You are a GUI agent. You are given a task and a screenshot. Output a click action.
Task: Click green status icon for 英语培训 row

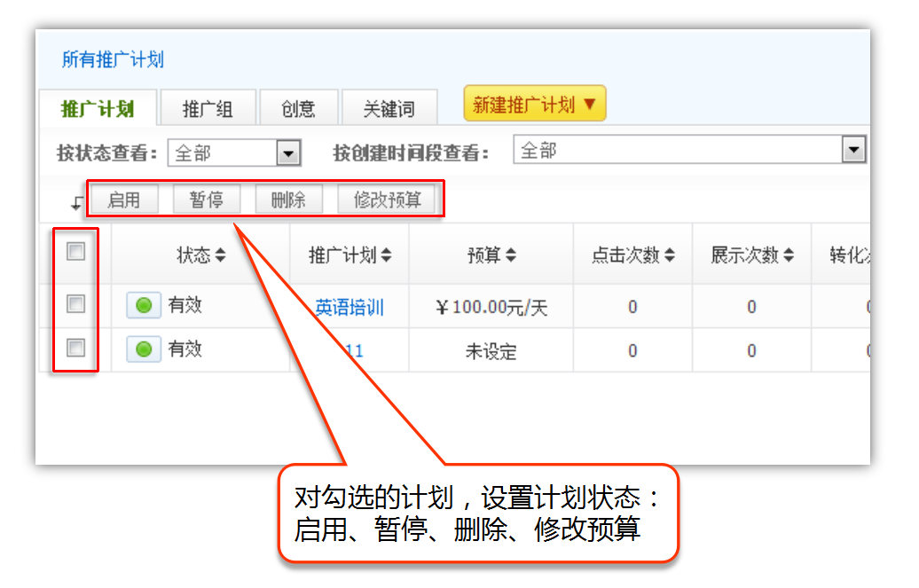click(143, 306)
